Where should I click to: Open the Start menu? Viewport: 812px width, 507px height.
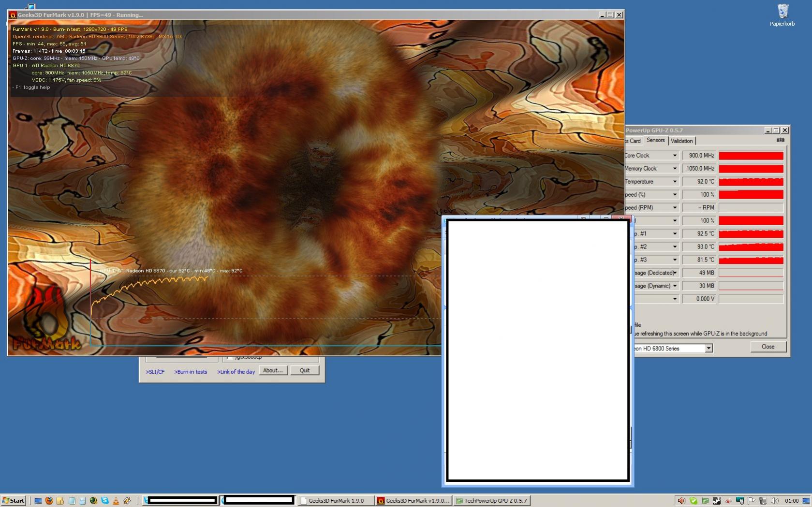14,501
